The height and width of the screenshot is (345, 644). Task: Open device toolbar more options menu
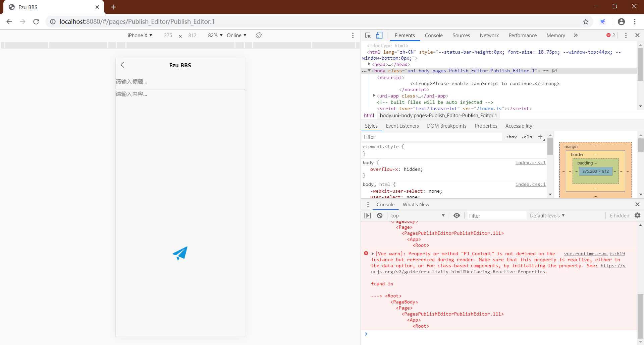click(353, 35)
